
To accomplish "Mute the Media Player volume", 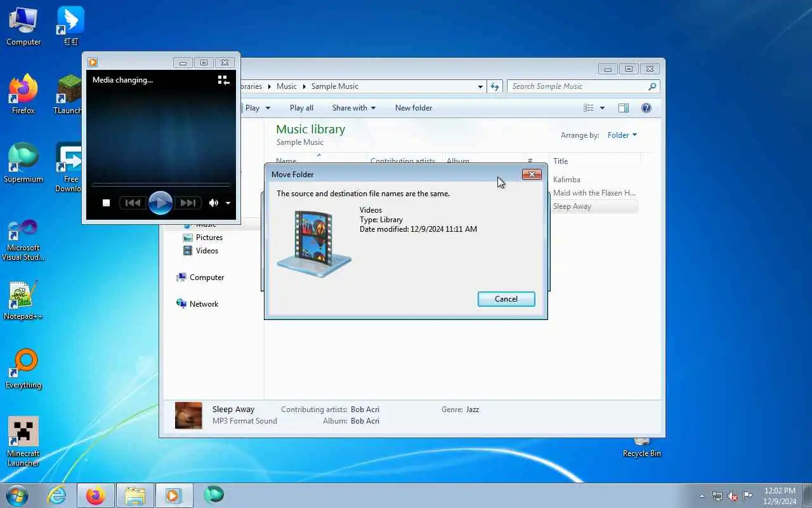I will tap(214, 203).
